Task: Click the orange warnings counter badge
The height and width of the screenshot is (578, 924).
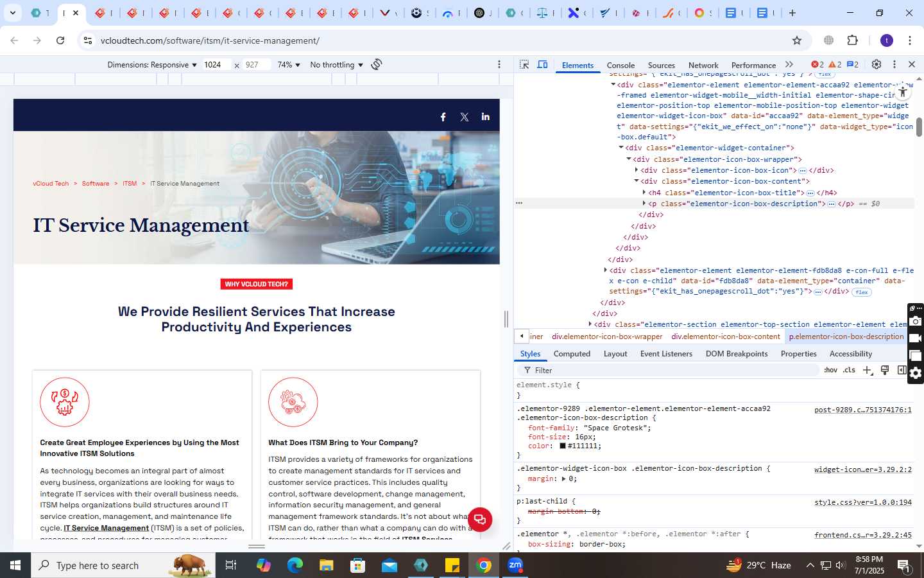Action: click(835, 65)
